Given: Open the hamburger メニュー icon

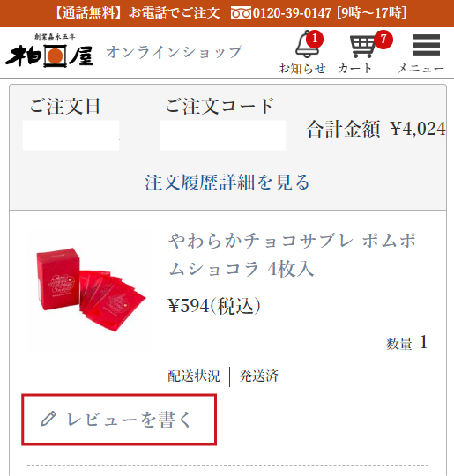Looking at the screenshot, I should 426,45.
